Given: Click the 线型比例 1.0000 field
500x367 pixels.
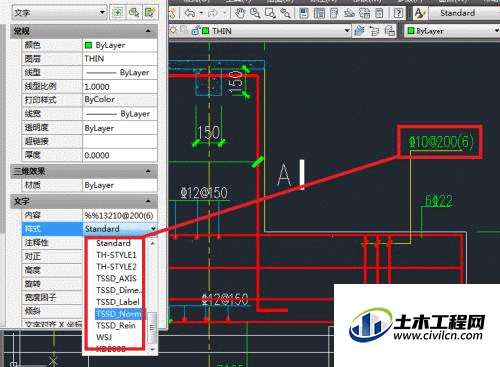Looking at the screenshot, I should 120,86.
